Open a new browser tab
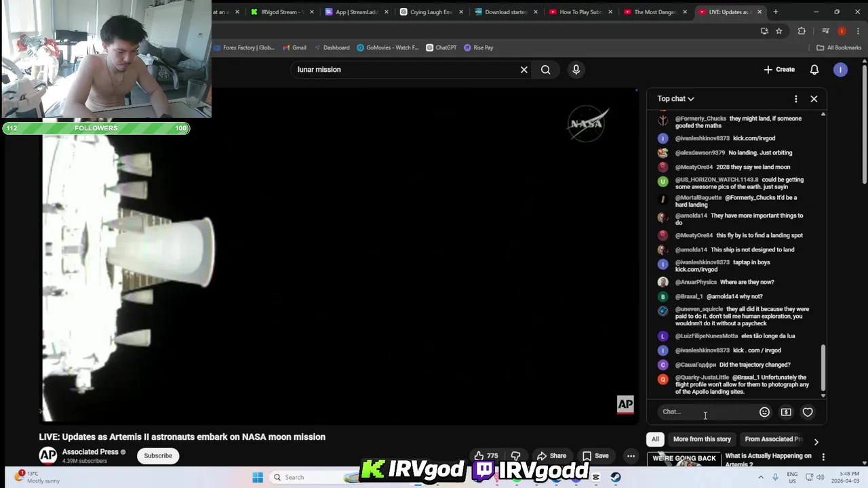The height and width of the screenshot is (488, 868). (x=776, y=12)
